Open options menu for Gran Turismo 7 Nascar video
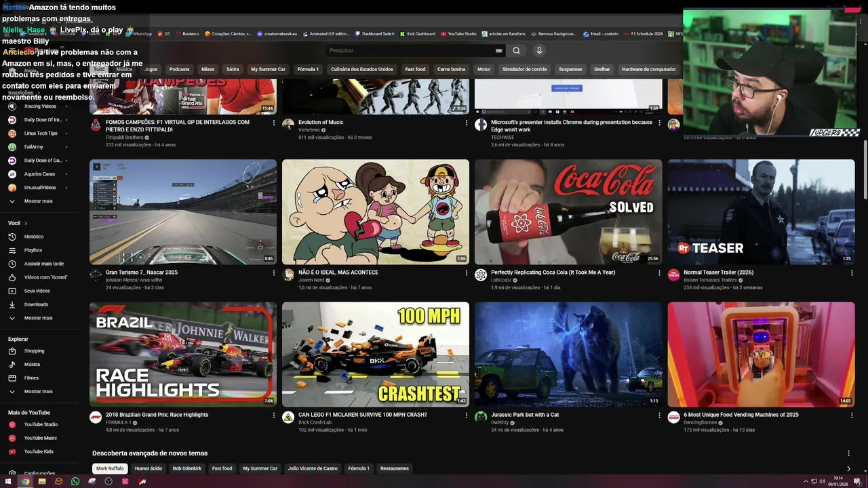The image size is (868, 488). (x=274, y=273)
